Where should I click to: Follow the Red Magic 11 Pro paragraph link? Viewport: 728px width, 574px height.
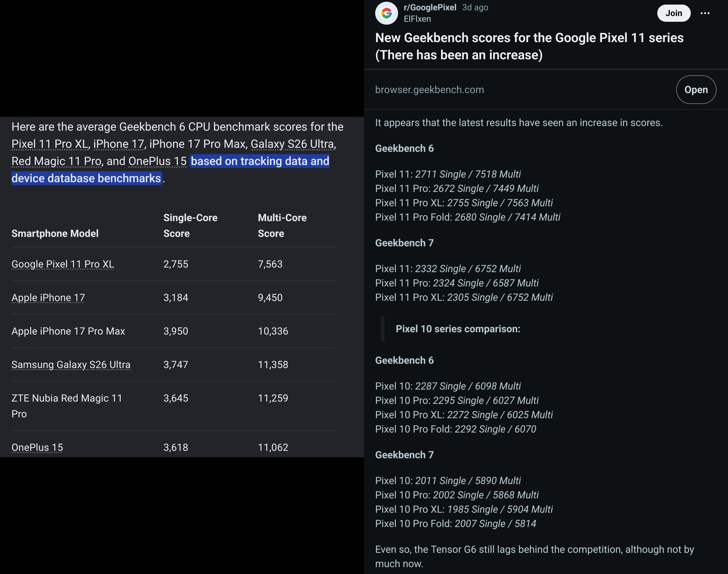pyautogui.click(x=56, y=161)
